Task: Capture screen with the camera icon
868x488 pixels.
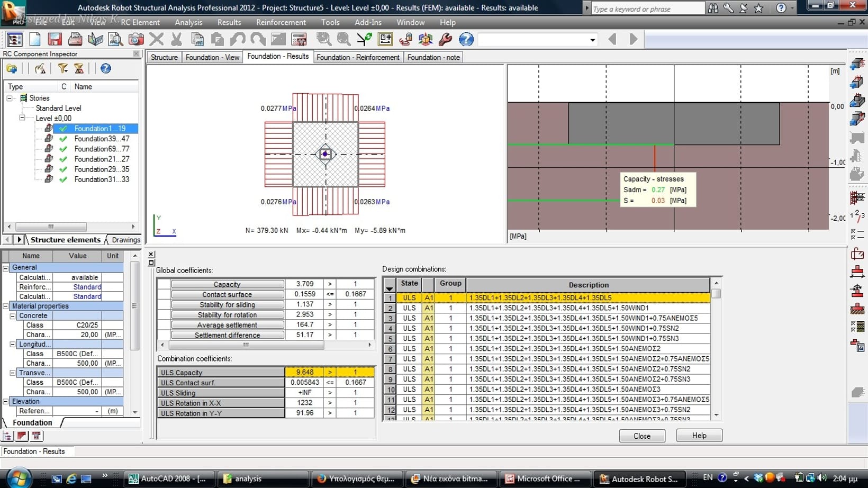Action: click(135, 39)
